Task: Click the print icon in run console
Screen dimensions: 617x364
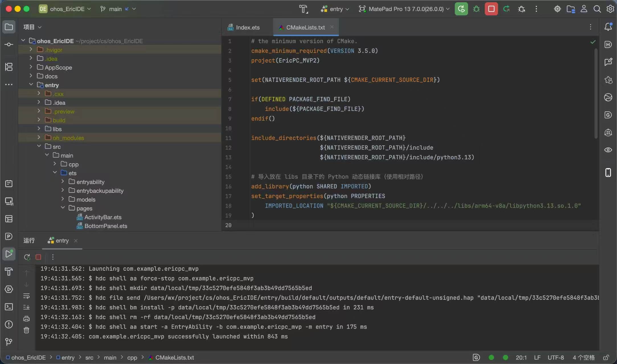Action: (26, 319)
